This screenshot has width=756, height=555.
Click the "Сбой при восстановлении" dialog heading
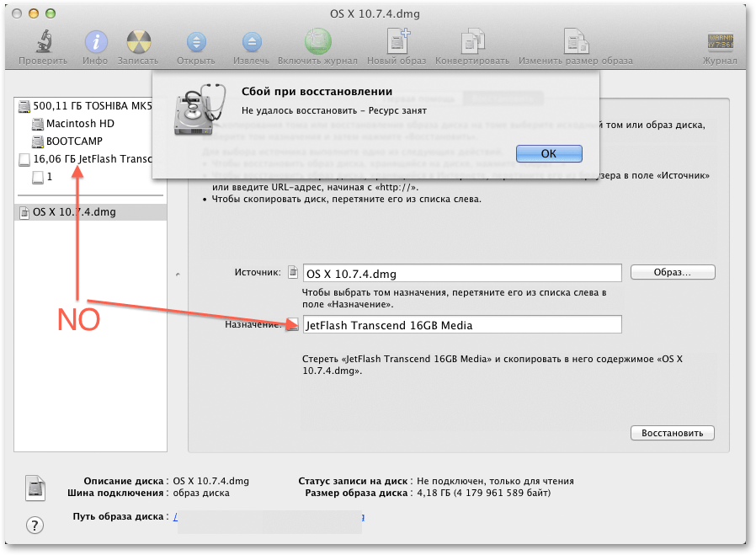(x=317, y=92)
